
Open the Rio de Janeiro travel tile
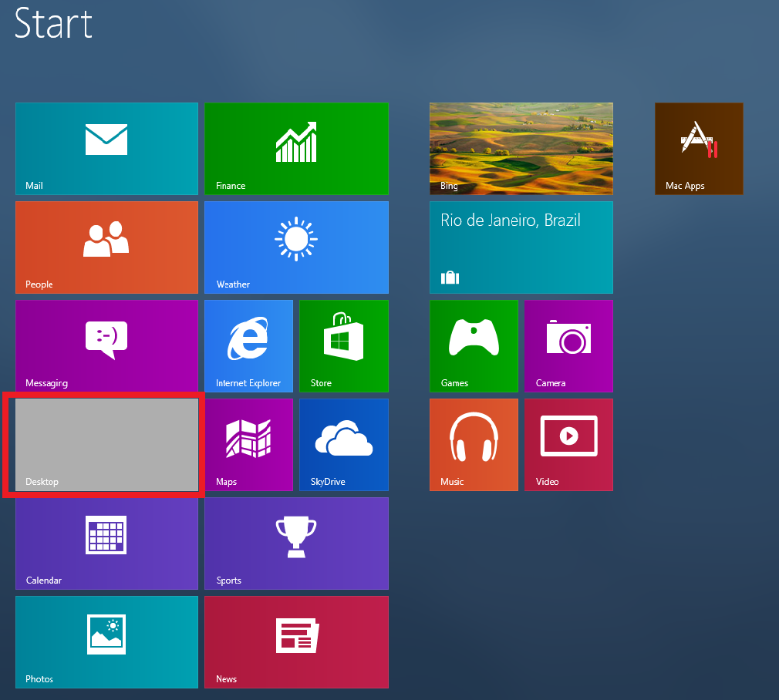[521, 247]
